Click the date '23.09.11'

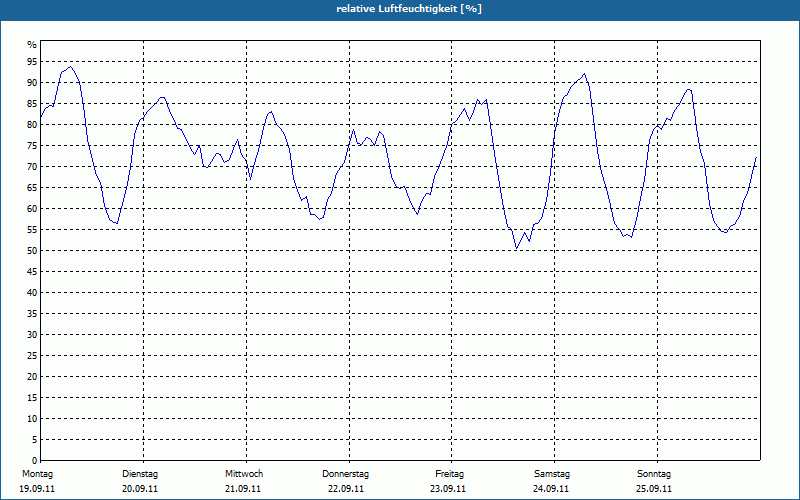point(448,489)
